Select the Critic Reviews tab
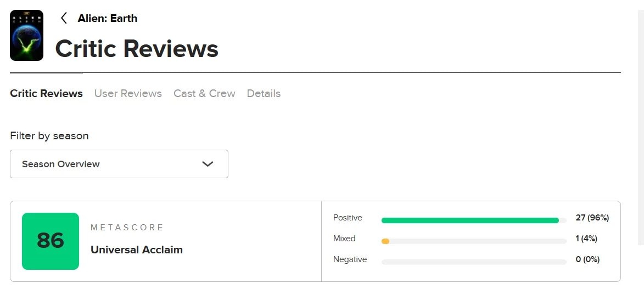 point(47,94)
